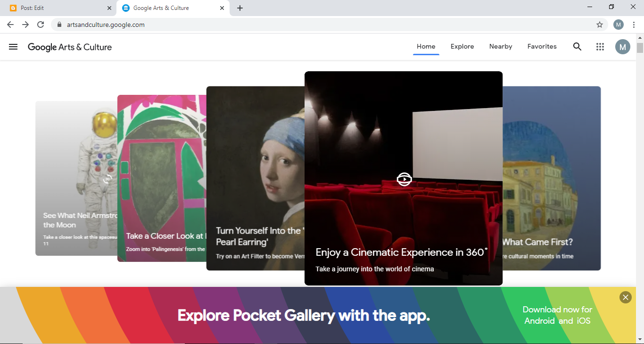Open the hamburger main menu
This screenshot has height=344, width=644.
[x=13, y=47]
